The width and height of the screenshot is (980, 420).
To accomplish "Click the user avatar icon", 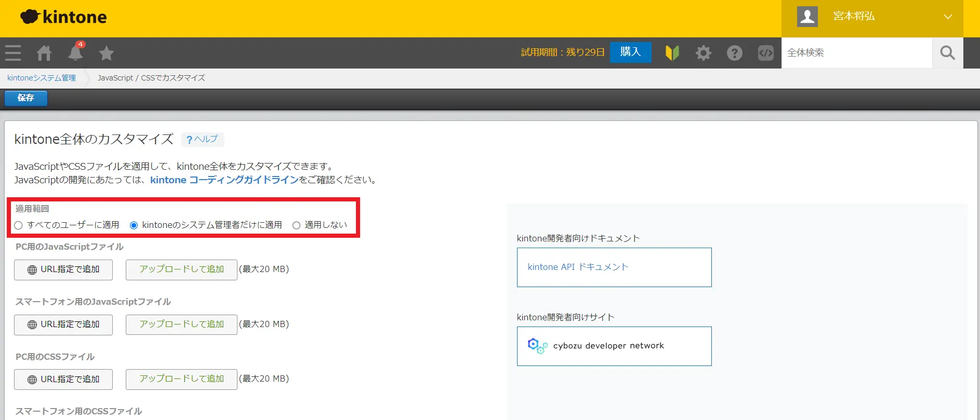I will click(807, 17).
